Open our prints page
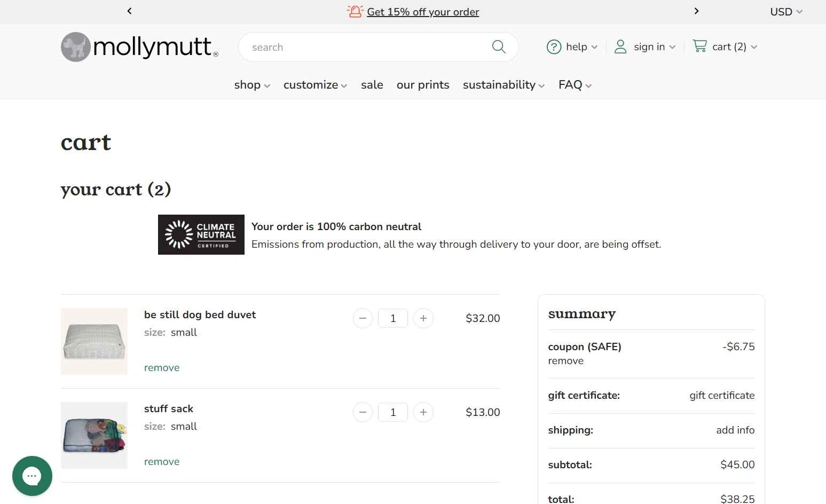The image size is (826, 504). click(423, 85)
